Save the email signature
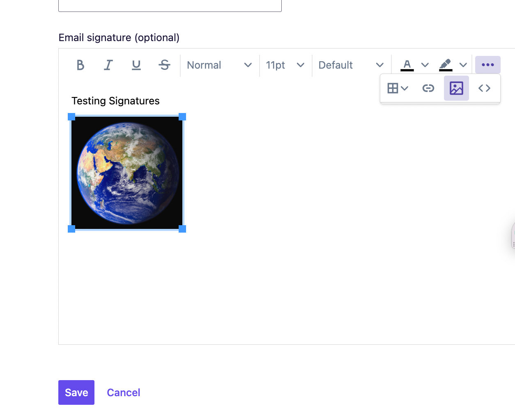 (76, 392)
